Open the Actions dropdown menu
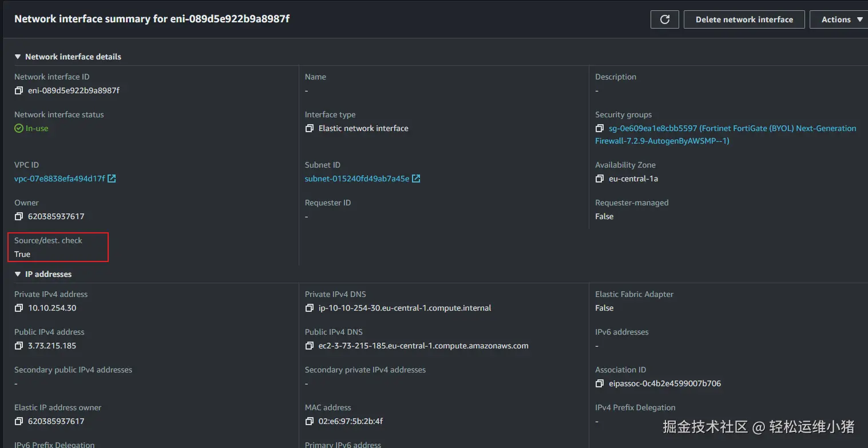This screenshot has height=448, width=868. pyautogui.click(x=841, y=19)
